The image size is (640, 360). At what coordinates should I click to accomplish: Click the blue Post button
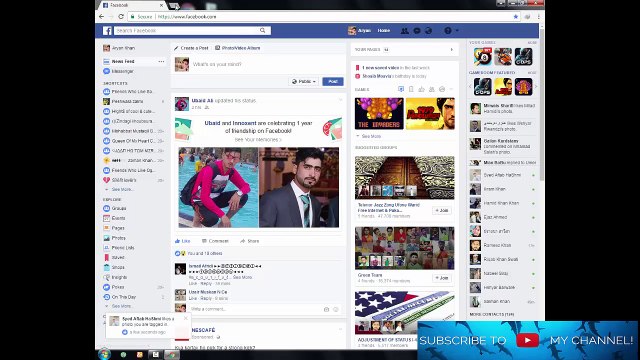pyautogui.click(x=333, y=82)
